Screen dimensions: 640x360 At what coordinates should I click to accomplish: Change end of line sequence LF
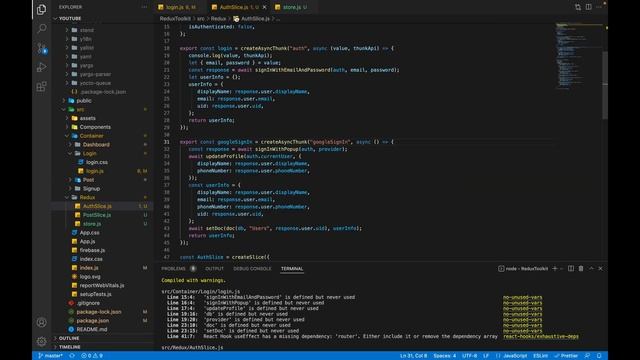(486, 356)
